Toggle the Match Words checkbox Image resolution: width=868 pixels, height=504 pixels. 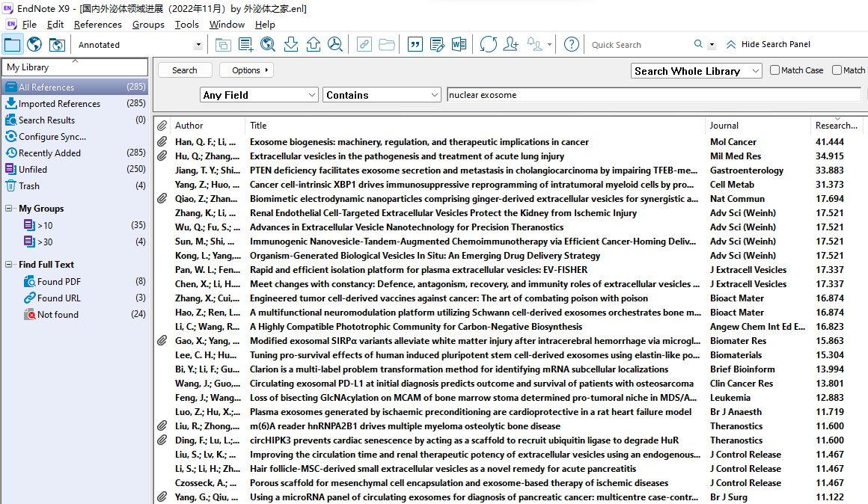pos(837,70)
